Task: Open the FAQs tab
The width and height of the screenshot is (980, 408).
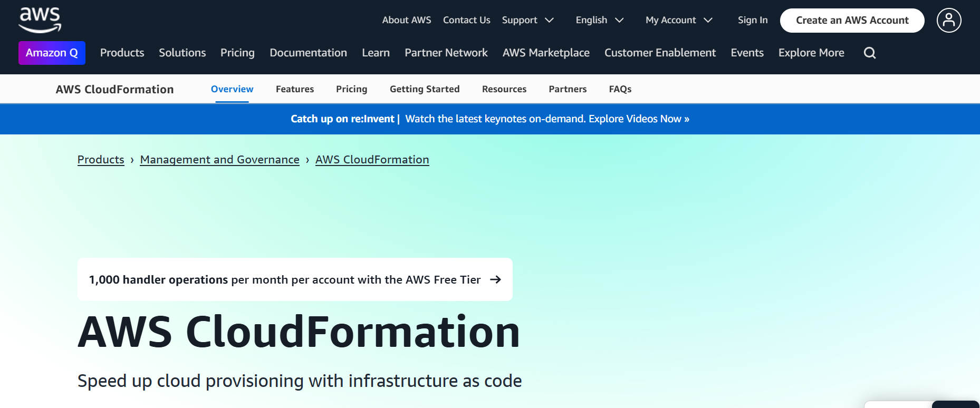Action: (x=620, y=89)
